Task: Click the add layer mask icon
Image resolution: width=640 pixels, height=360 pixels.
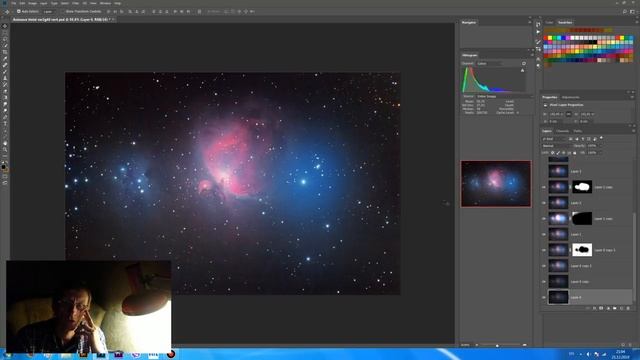Action: tap(601, 309)
